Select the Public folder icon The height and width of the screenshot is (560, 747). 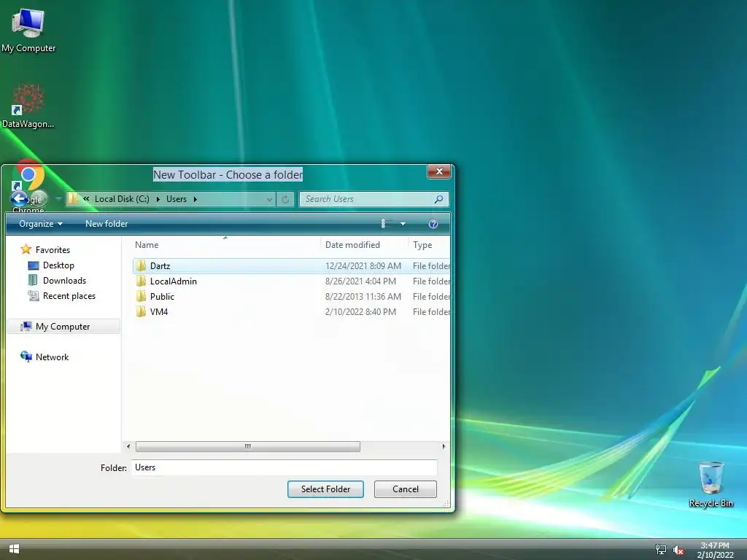141,296
